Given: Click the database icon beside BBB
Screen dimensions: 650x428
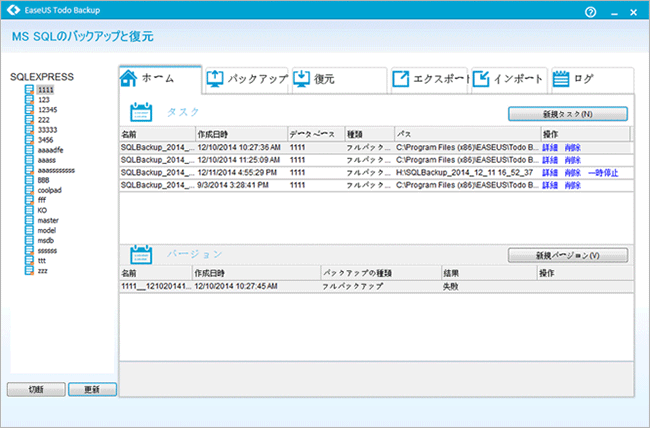Looking at the screenshot, I should tap(29, 180).
